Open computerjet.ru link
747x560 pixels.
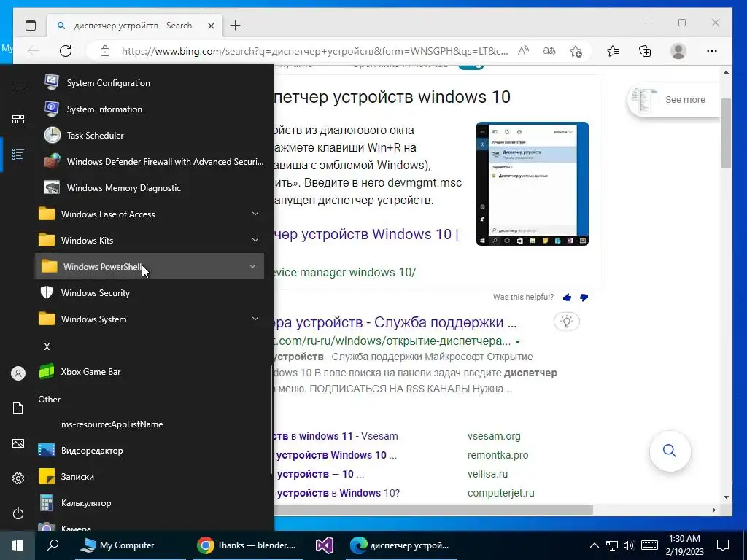500,494
